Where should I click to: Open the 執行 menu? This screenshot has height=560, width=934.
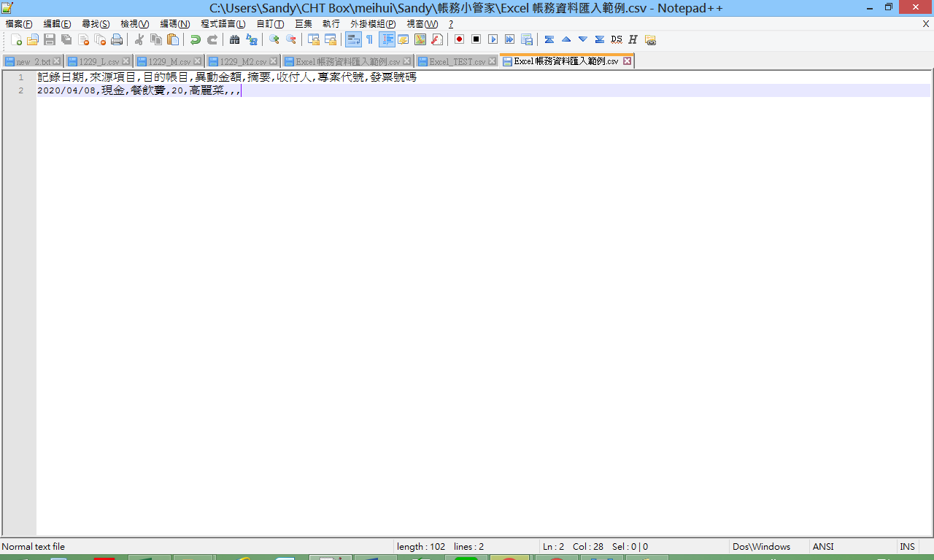tap(331, 24)
